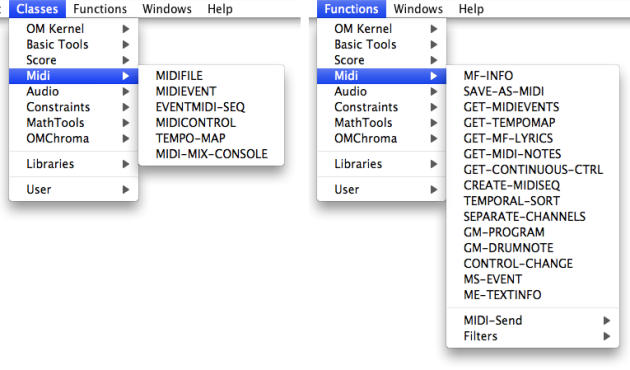This screenshot has height=370, width=630.
Task: Choose GM-PROGRAM function
Action: tap(533, 232)
